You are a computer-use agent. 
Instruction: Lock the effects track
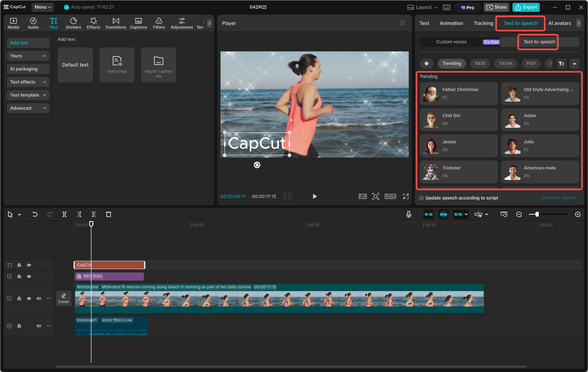19,276
